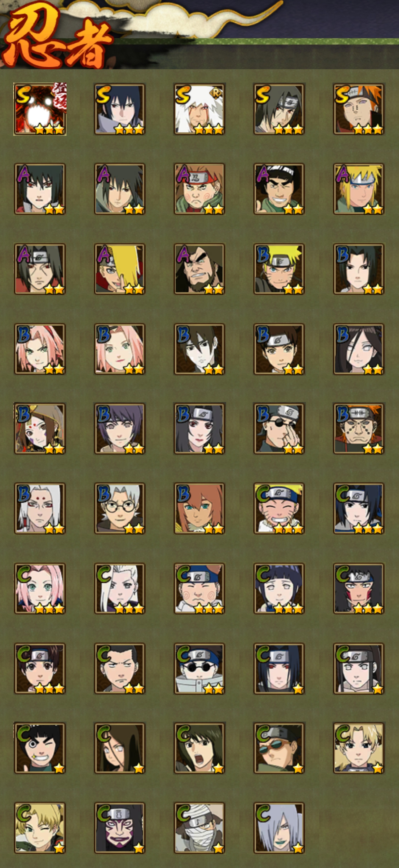Select the C-rank Rock Lee winking portrait
Viewport: 399px width, 868px height.
(x=40, y=748)
